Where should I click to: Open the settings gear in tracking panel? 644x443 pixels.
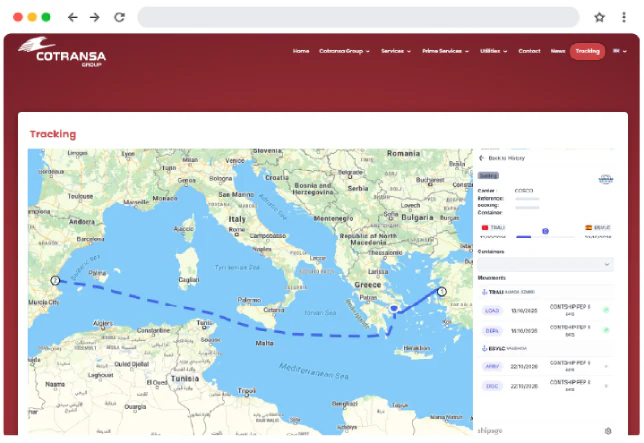tap(608, 431)
